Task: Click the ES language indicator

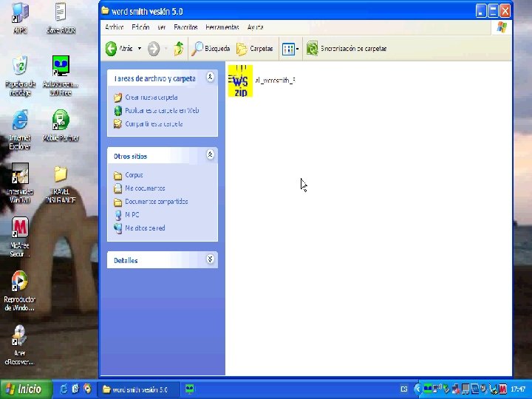Action: pyautogui.click(x=403, y=389)
